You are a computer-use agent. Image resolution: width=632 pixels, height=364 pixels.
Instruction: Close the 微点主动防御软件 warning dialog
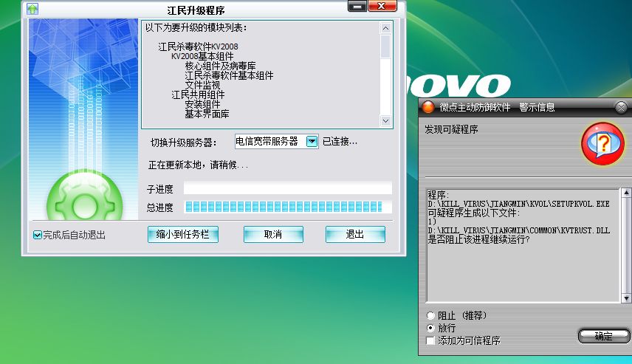click(x=621, y=107)
